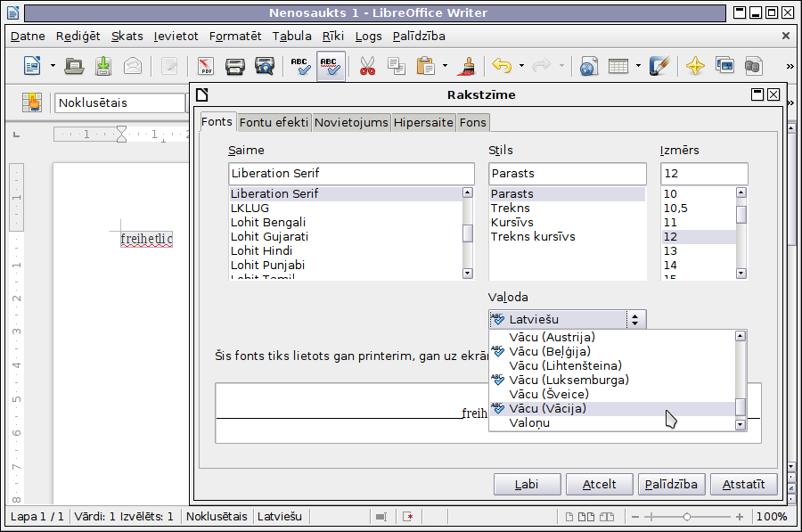Toggle AutoSpellcheck icon
The image size is (802, 532).
tap(331, 66)
